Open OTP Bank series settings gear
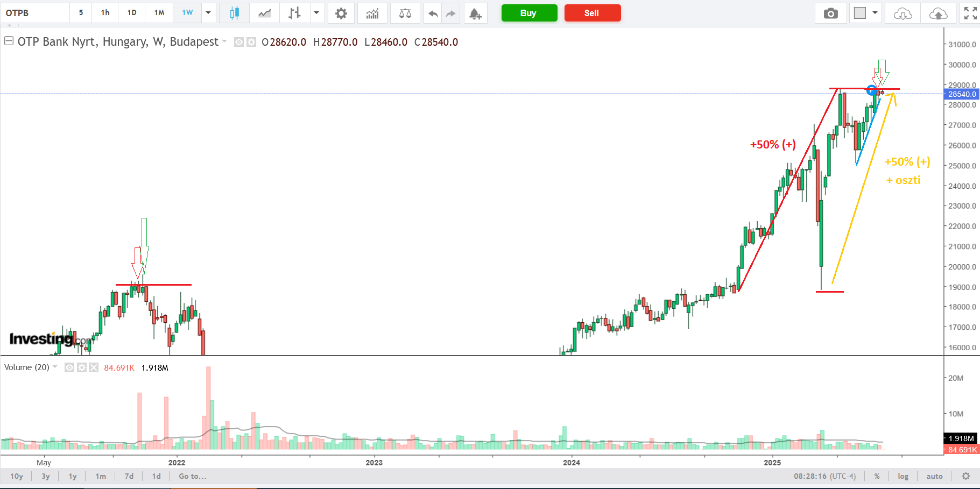 click(251, 42)
